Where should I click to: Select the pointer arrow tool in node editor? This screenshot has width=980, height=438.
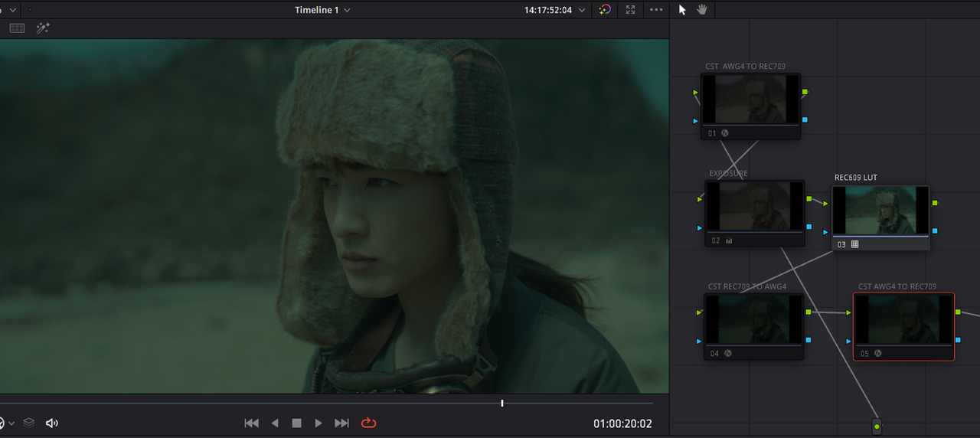coord(682,10)
